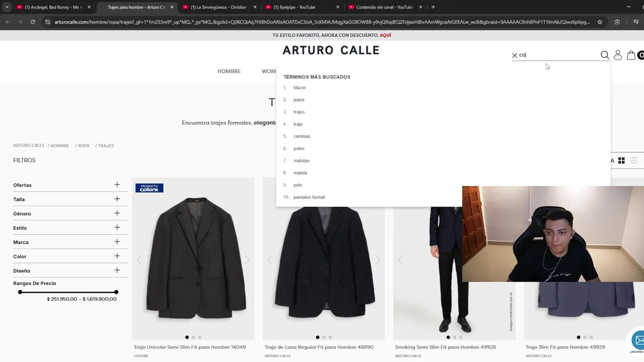Screen dimensions: 644x362
Task: Expand the Diseño filter
Action: tap(117, 270)
